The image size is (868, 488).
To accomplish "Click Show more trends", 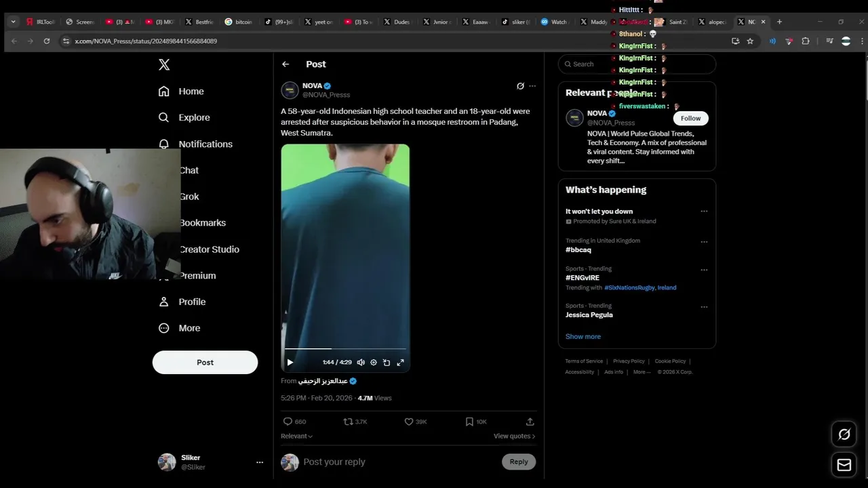I will tap(583, 336).
